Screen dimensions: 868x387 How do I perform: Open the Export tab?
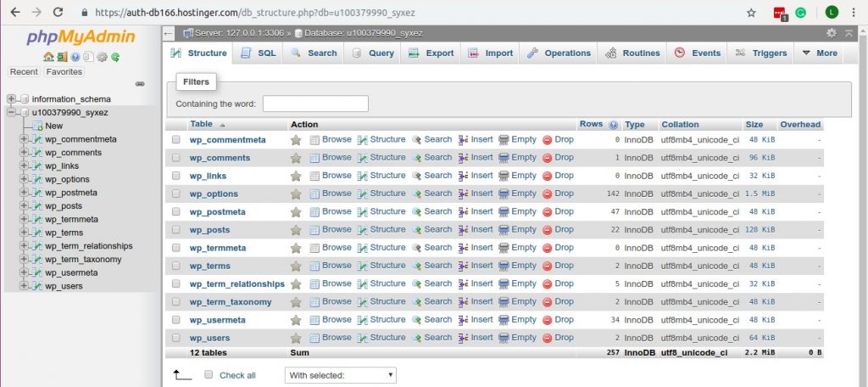[431, 53]
